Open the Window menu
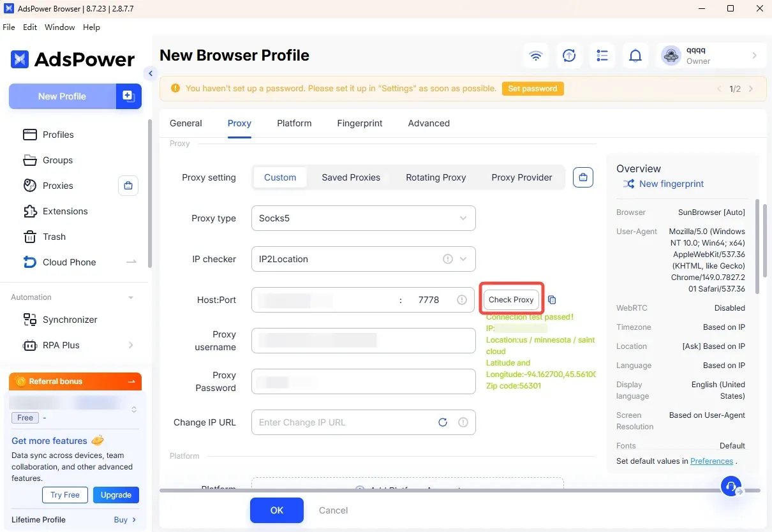 [x=60, y=27]
